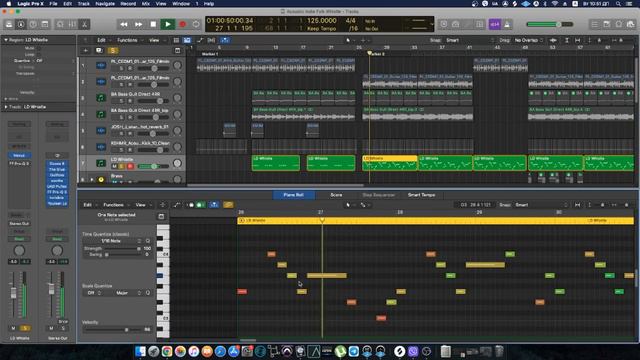Open the Browsers media button
The image size is (640, 360).
(x=631, y=24)
